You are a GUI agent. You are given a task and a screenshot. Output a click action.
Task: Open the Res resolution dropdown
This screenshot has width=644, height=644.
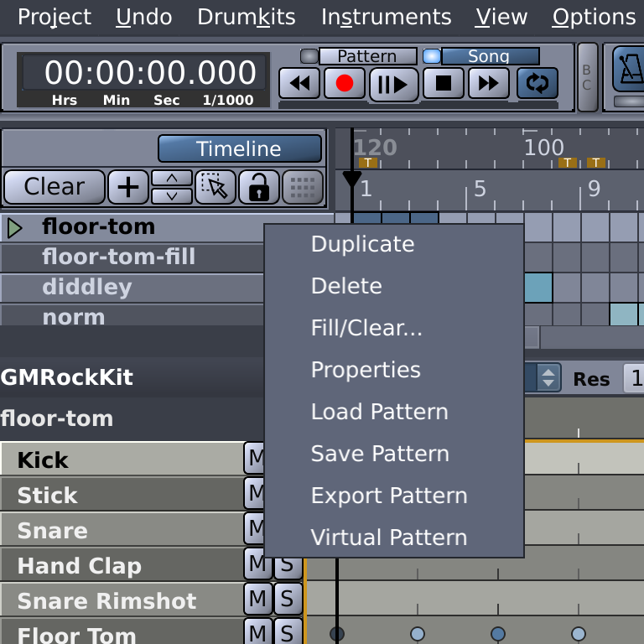[x=634, y=378]
